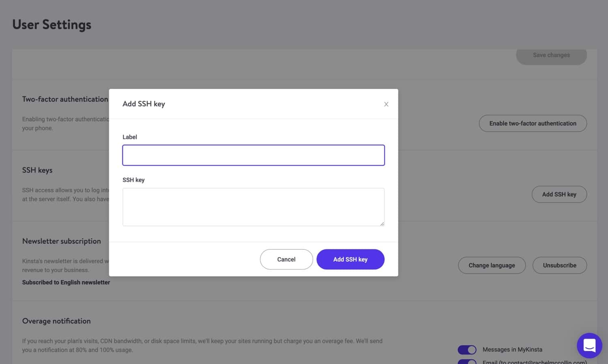Open the Add SSH key dialog from SSH keys section
Viewport: 608px width, 364px height.
point(559,194)
